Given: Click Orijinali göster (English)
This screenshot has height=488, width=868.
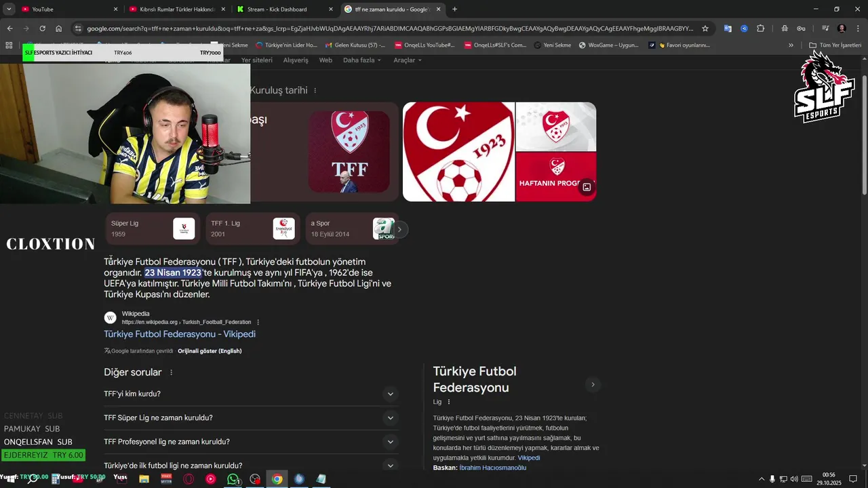Looking at the screenshot, I should tap(210, 351).
